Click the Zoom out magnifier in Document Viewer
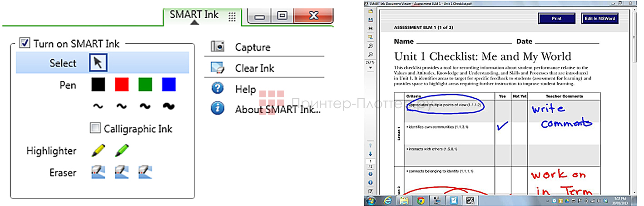644x206 pixels. [371, 55]
